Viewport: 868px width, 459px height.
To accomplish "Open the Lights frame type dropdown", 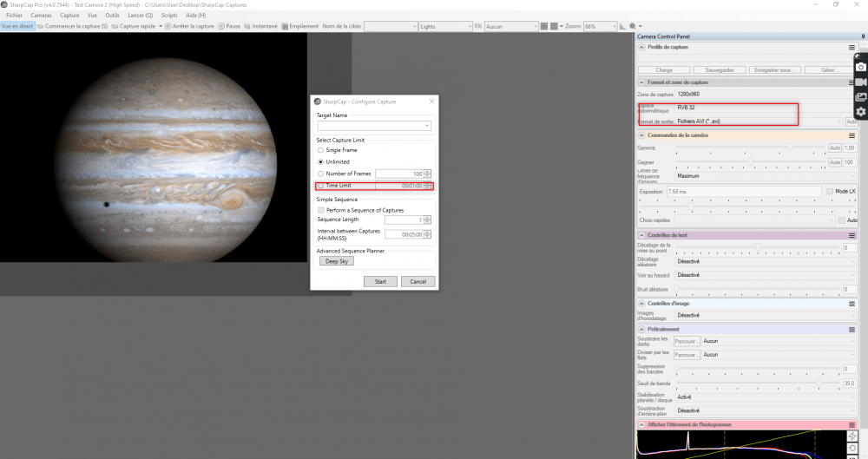I will [445, 26].
